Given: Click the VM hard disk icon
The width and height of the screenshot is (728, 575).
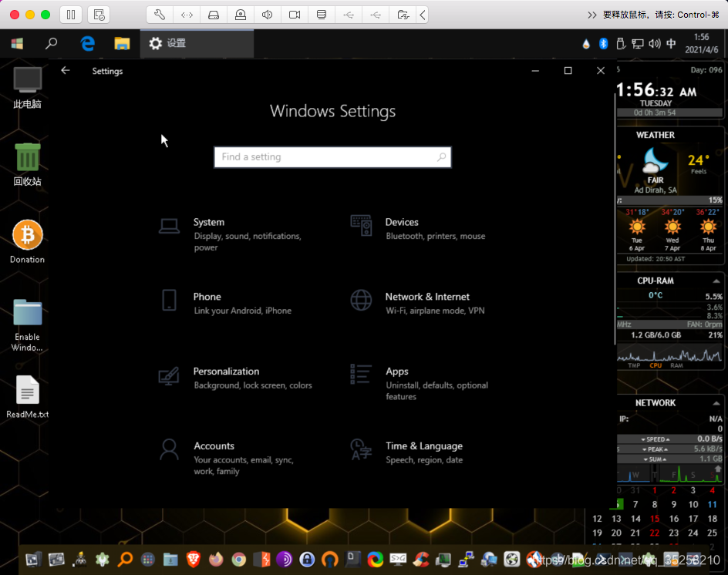Looking at the screenshot, I should [x=213, y=15].
